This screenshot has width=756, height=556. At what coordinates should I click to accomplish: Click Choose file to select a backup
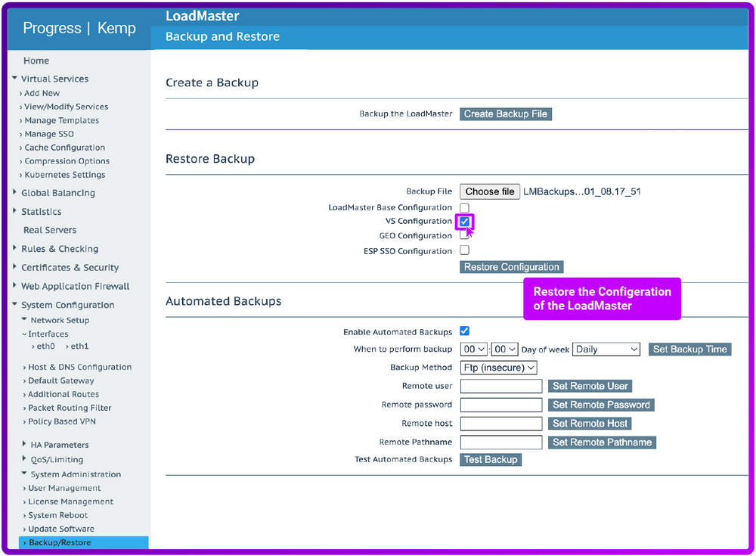point(489,191)
